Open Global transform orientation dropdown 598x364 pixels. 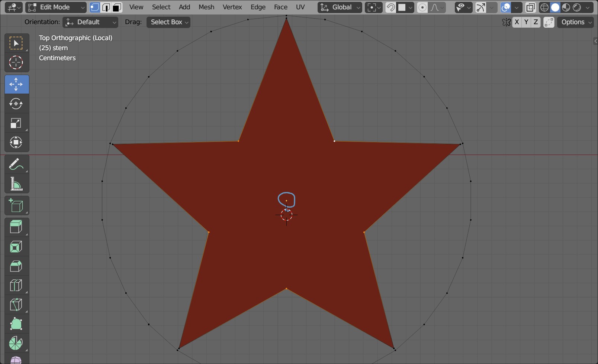pos(340,7)
